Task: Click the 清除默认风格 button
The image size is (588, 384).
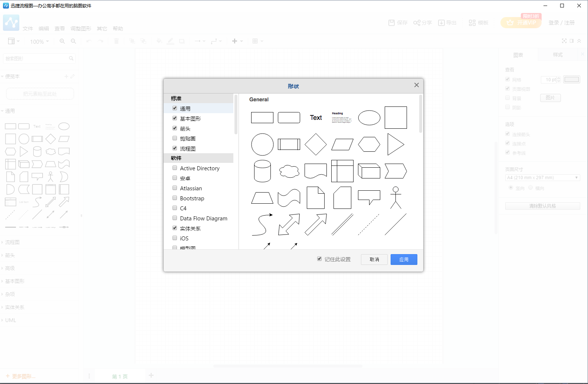Action: (542, 206)
